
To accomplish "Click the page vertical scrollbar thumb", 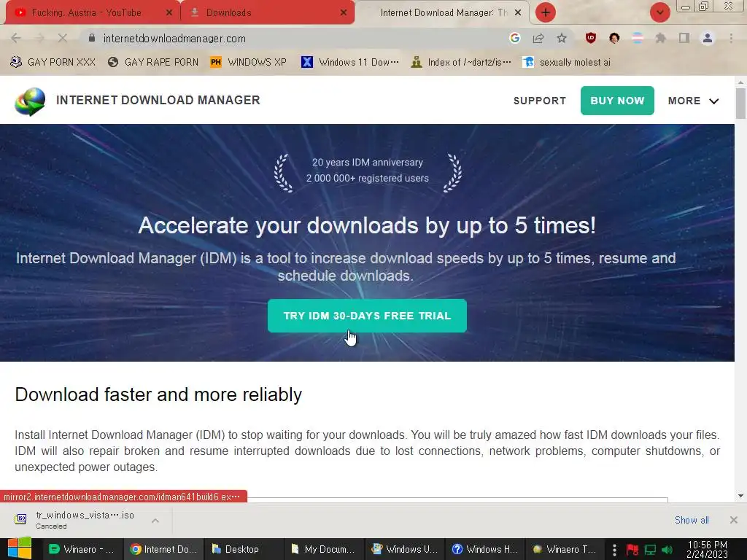I will [x=740, y=104].
